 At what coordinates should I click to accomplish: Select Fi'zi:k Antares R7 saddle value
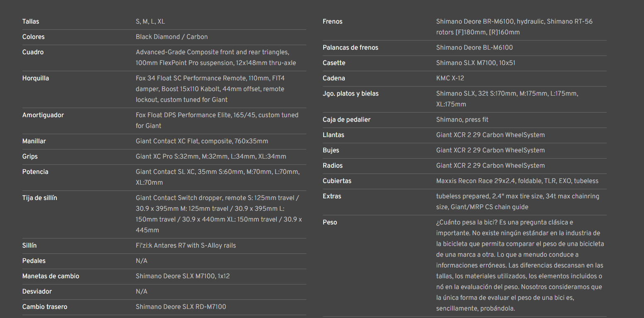(x=186, y=246)
